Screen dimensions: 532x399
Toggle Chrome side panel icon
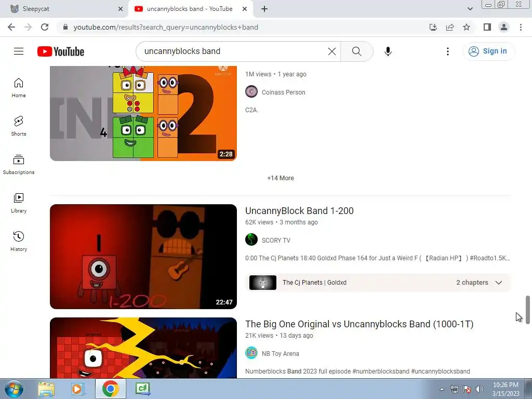point(487,27)
